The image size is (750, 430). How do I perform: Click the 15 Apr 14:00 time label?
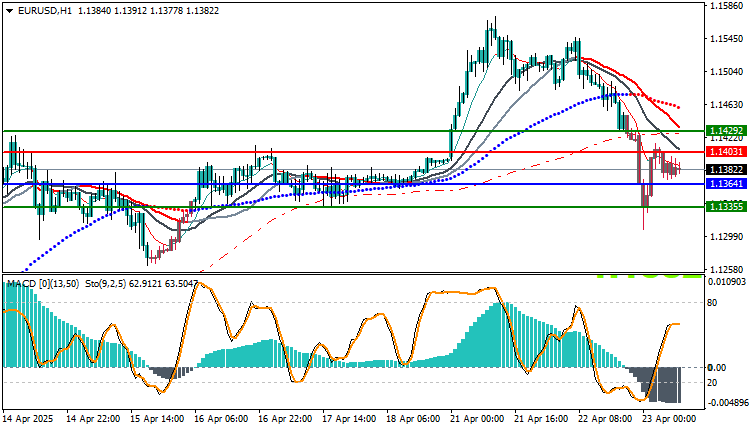tap(157, 419)
